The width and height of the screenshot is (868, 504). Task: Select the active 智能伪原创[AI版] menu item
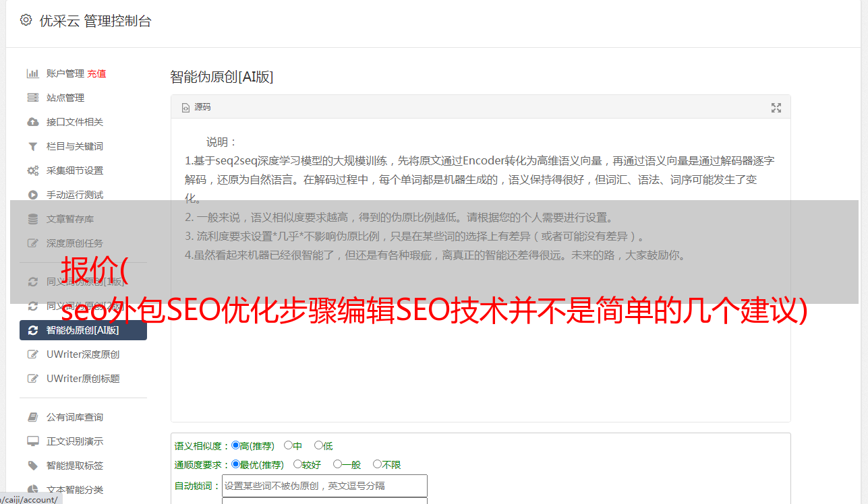pyautogui.click(x=83, y=330)
